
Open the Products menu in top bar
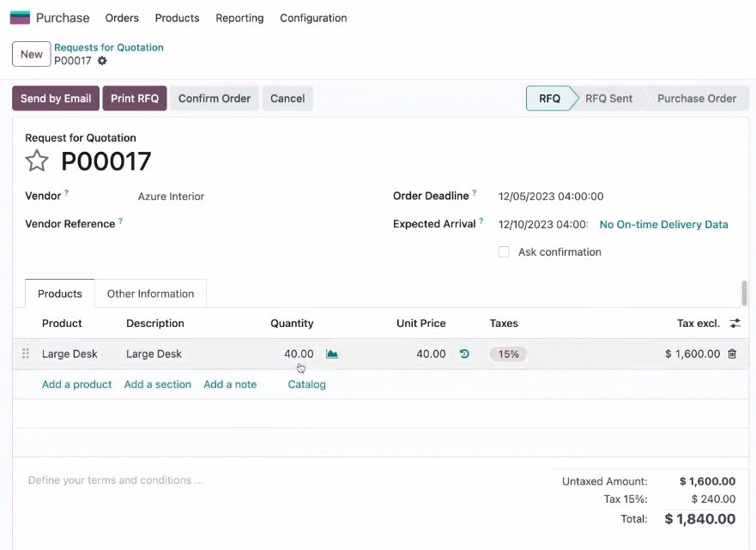[x=177, y=18]
